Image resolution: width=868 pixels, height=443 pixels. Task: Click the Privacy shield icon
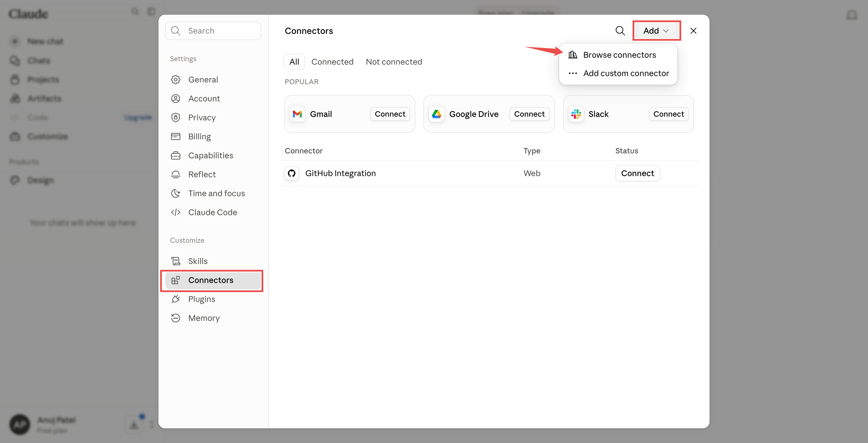[176, 117]
